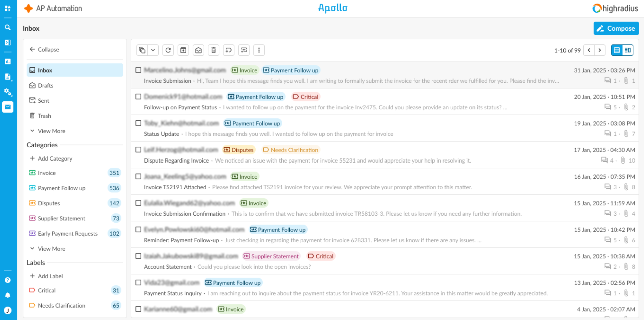Filter by Payment Follow up category
Viewport: 644px width, 320px height.
click(x=61, y=188)
